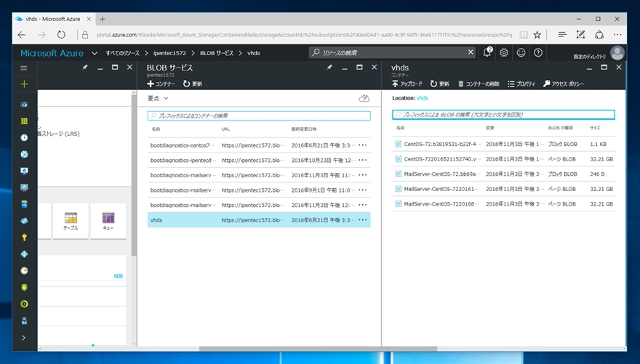The image size is (640, 364).
Task: Click the 編集 link in the left blade
Action: pos(119,276)
